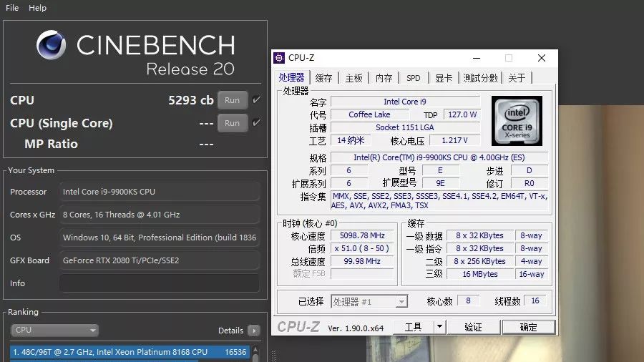
Task: Click the 127.0 W TDP value
Action: [x=462, y=114]
